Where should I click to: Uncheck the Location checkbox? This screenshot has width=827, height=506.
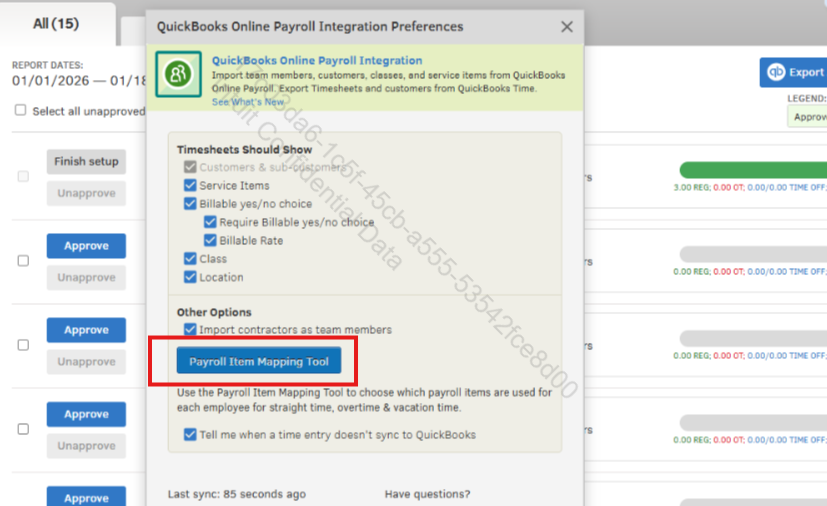(190, 277)
